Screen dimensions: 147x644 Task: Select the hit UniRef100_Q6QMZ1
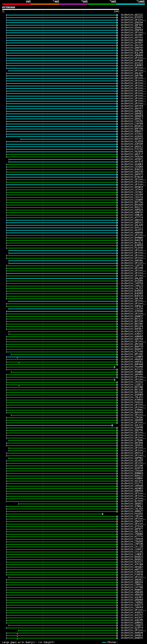click(132, 504)
